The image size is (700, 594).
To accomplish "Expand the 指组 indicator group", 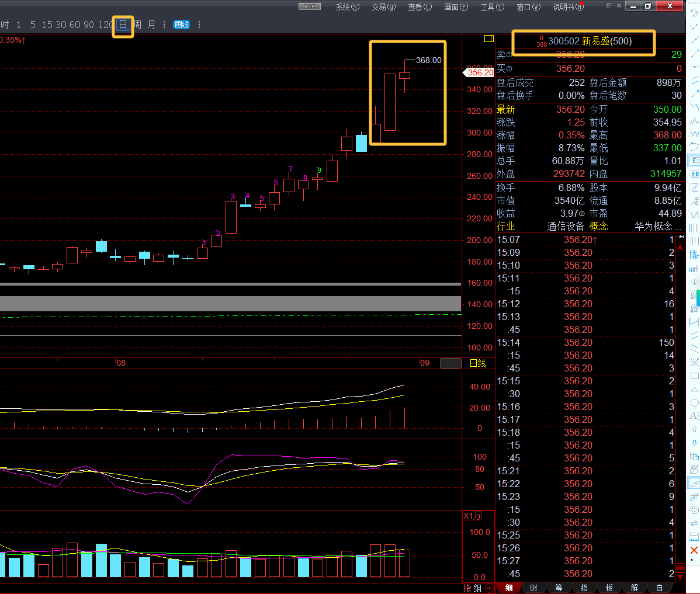I will [x=472, y=588].
